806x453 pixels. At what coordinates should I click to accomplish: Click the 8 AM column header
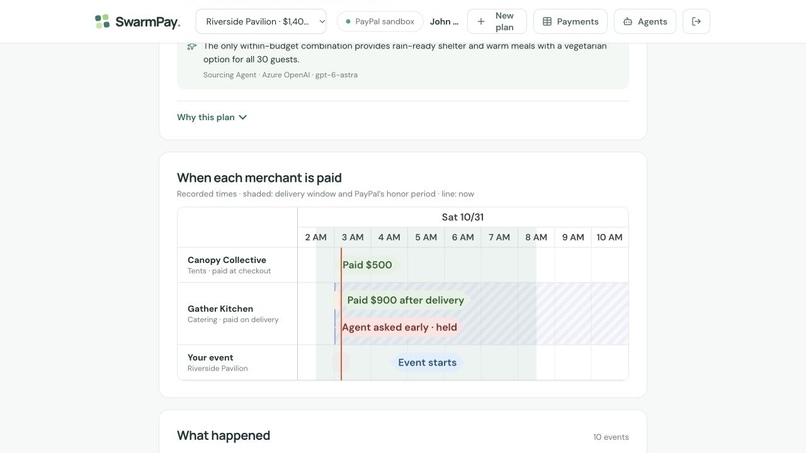[x=536, y=237]
